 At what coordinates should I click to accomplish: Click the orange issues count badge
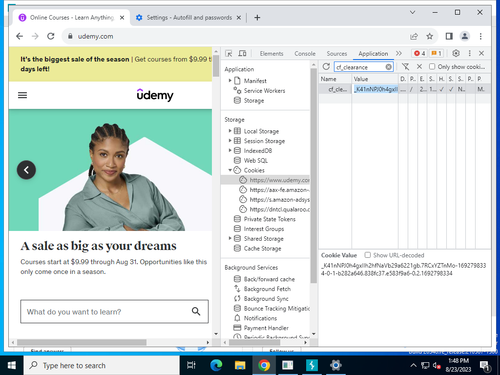tap(436, 53)
